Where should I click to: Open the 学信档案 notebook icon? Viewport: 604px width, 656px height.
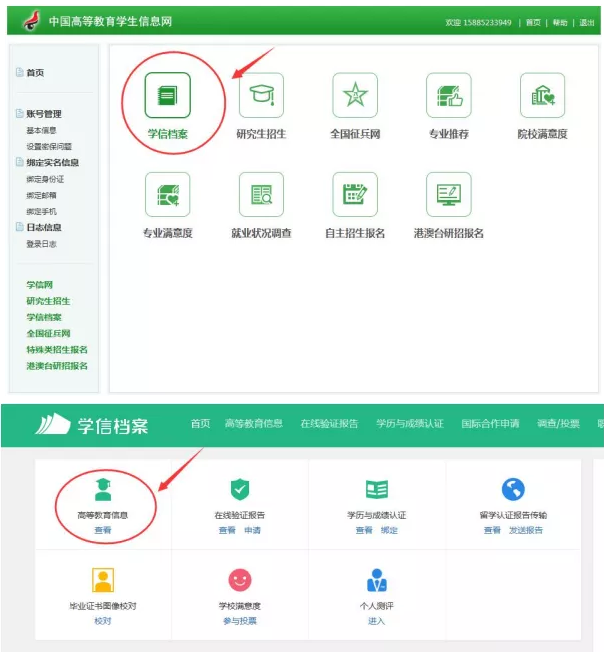168,95
